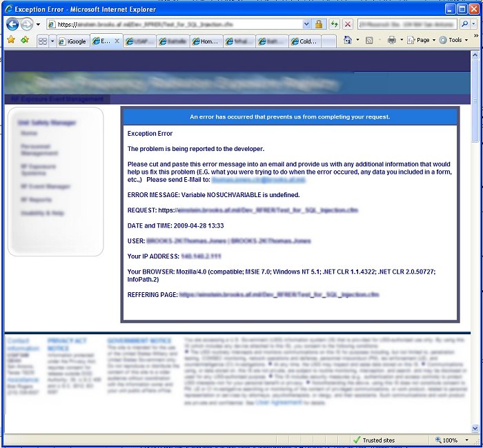Click Add to Favorites icon
The height and width of the screenshot is (448, 483).
[25, 40]
